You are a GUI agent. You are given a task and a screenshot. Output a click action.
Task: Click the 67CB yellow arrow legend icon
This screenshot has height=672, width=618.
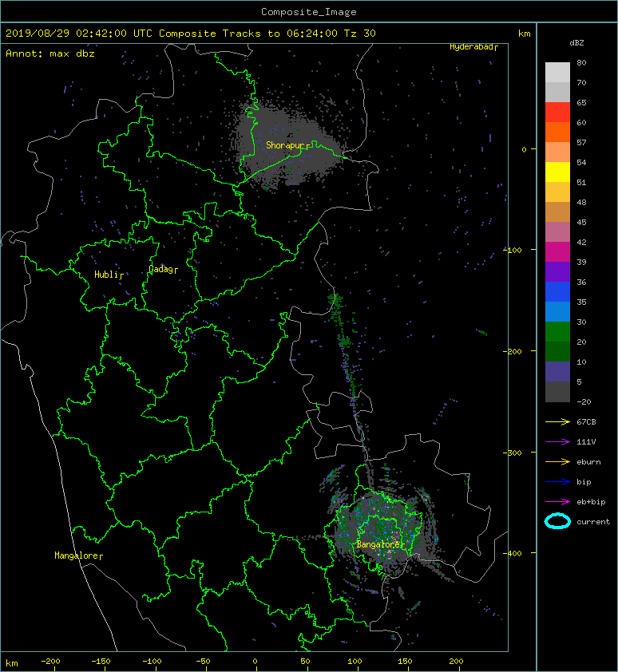tap(557, 421)
